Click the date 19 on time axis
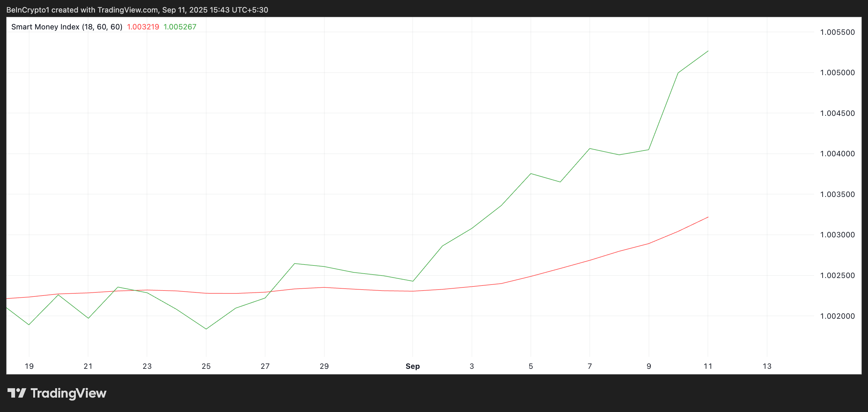The width and height of the screenshot is (868, 412). point(29,366)
